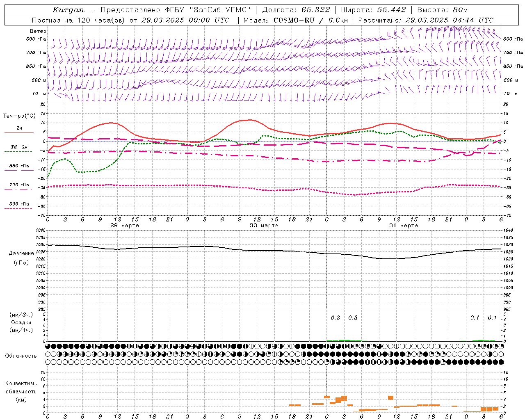This screenshot has width=525, height=420.
Task: Click the "(мм/3ч.)" precipitation unit label
Action: [21, 315]
